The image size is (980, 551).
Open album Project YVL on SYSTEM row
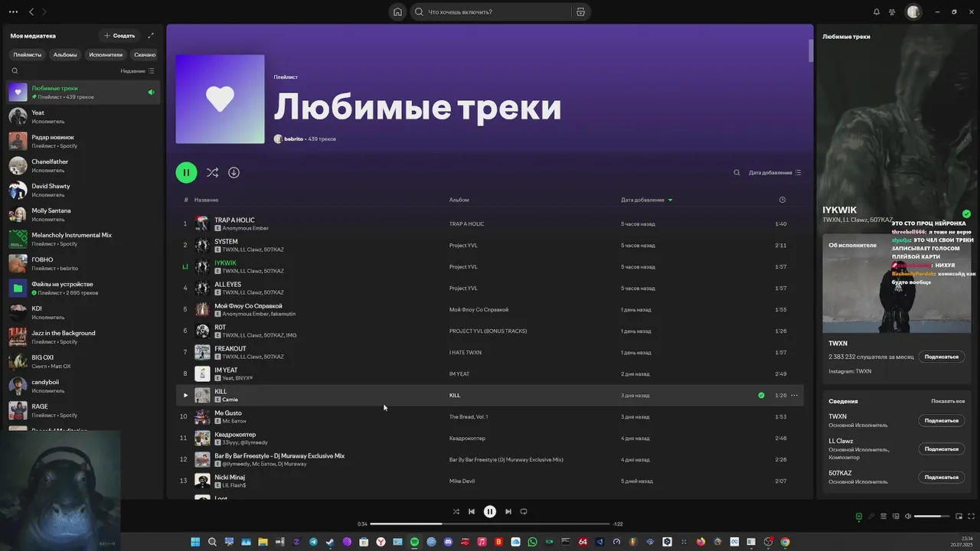pyautogui.click(x=463, y=246)
